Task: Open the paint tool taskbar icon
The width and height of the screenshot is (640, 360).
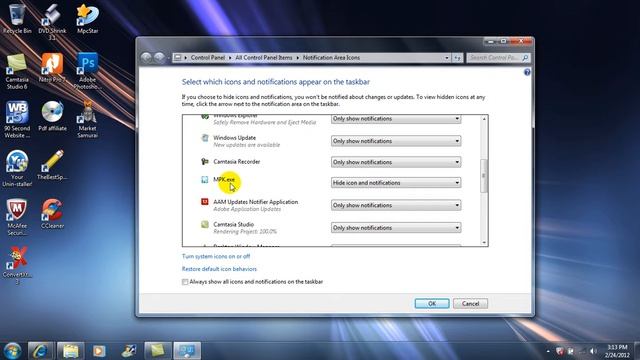Action: pyautogui.click(x=129, y=351)
